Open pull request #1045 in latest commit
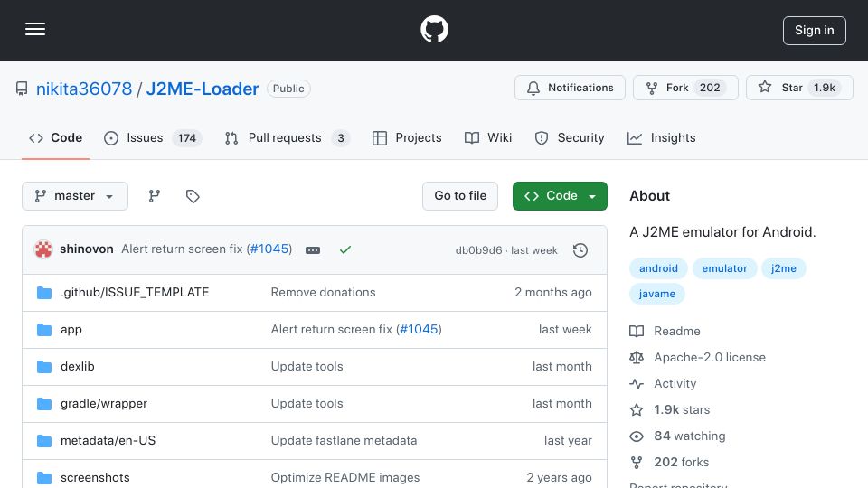The image size is (868, 488). click(x=269, y=249)
